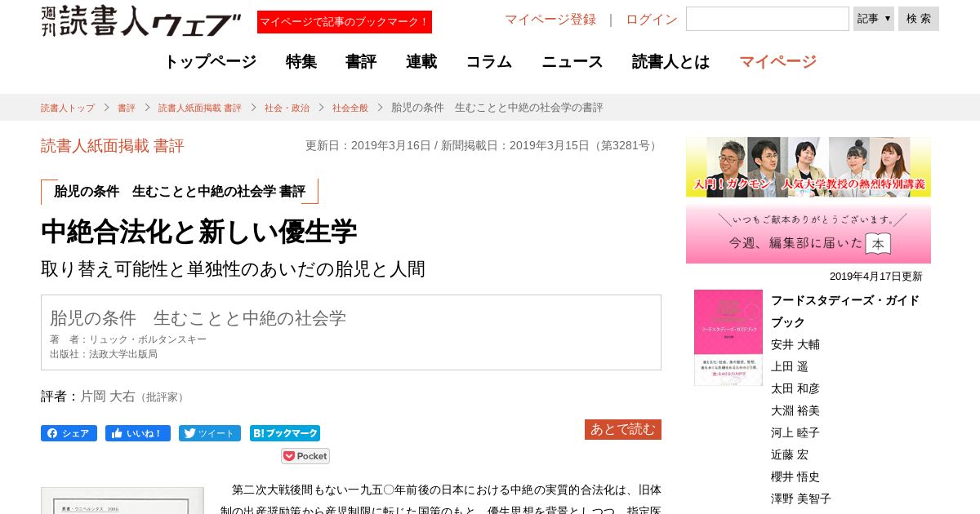Share article via Facebook シェア button

tap(69, 433)
